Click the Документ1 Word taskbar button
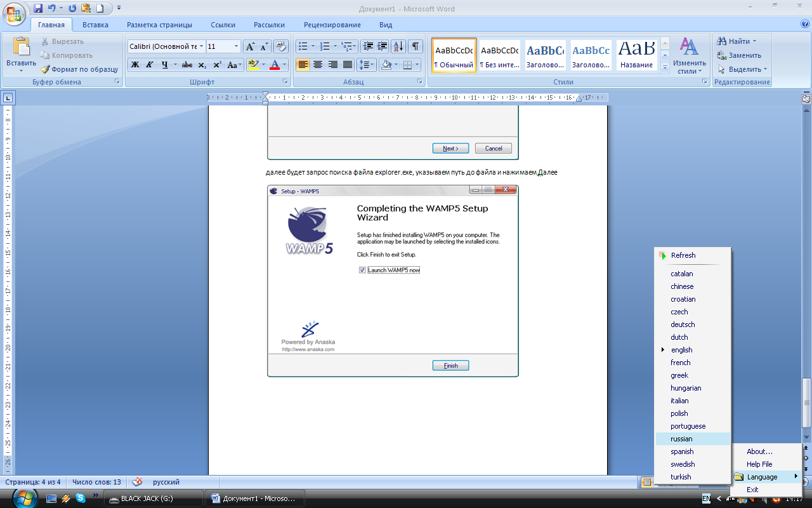Screen dimensions: 812x508 256,498
